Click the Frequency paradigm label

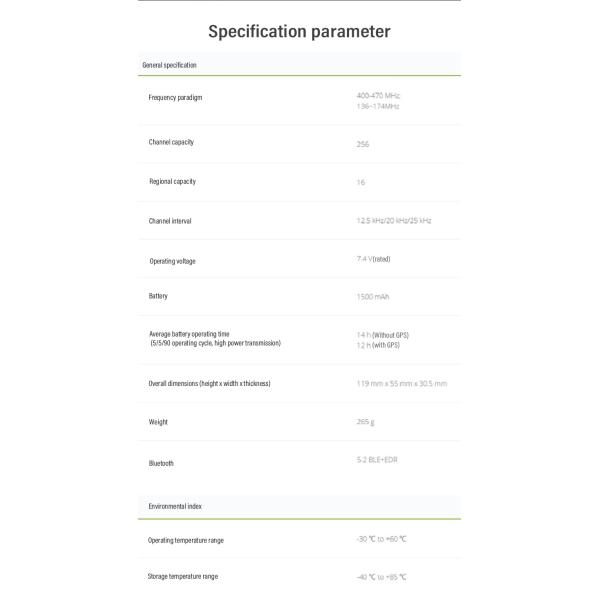(x=175, y=98)
